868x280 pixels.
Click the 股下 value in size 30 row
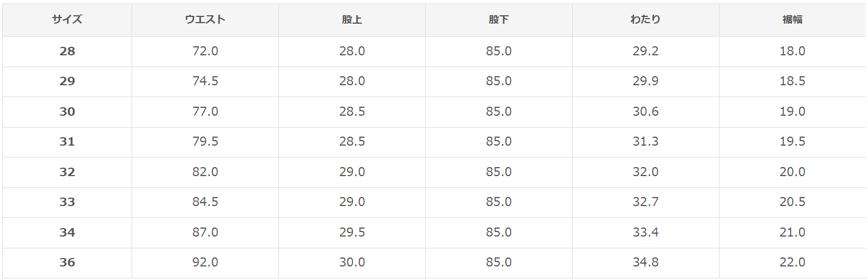(x=499, y=112)
